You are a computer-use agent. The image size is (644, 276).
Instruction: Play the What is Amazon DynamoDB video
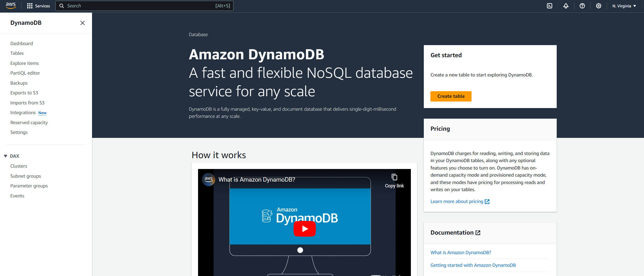pyautogui.click(x=305, y=229)
